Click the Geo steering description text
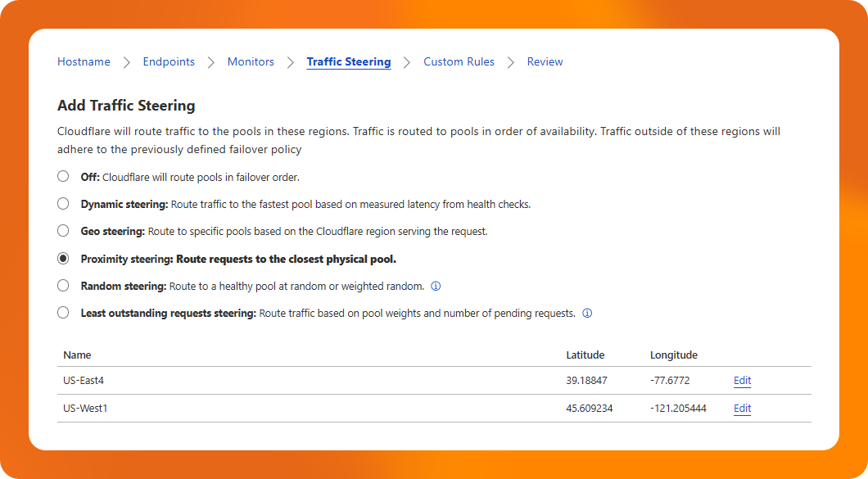 [x=318, y=232]
